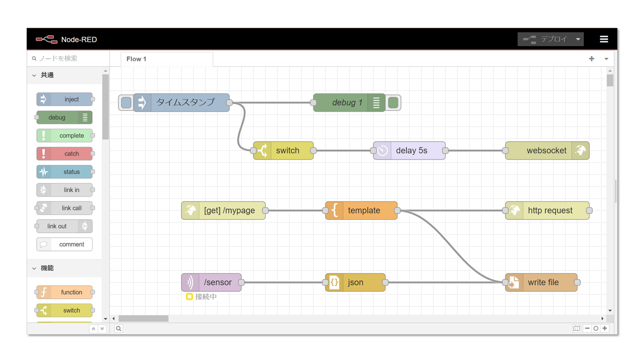Select the Flow 1 tab
The width and height of the screenshot is (644, 362).
(x=136, y=59)
